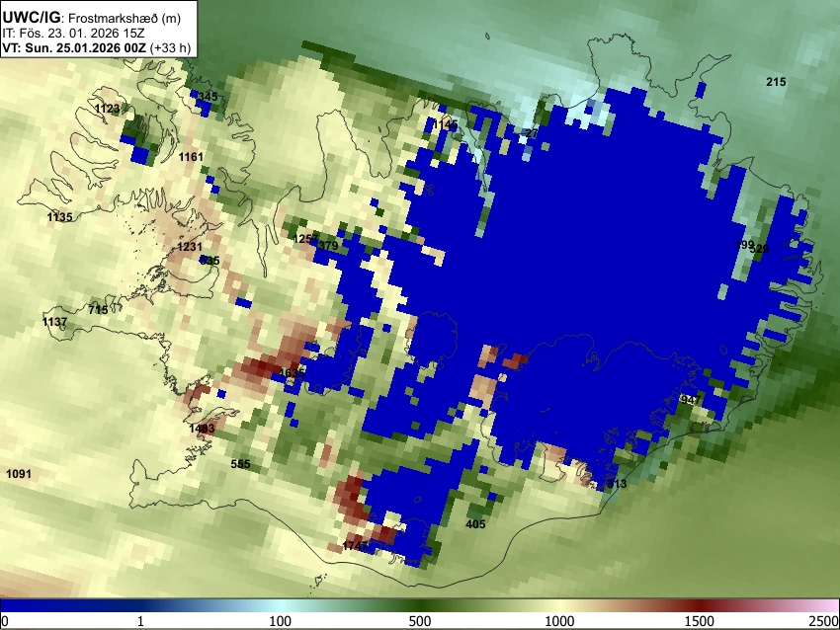Click the '1000' tick on the color scale
The height and width of the screenshot is (630, 840).
pos(559,621)
